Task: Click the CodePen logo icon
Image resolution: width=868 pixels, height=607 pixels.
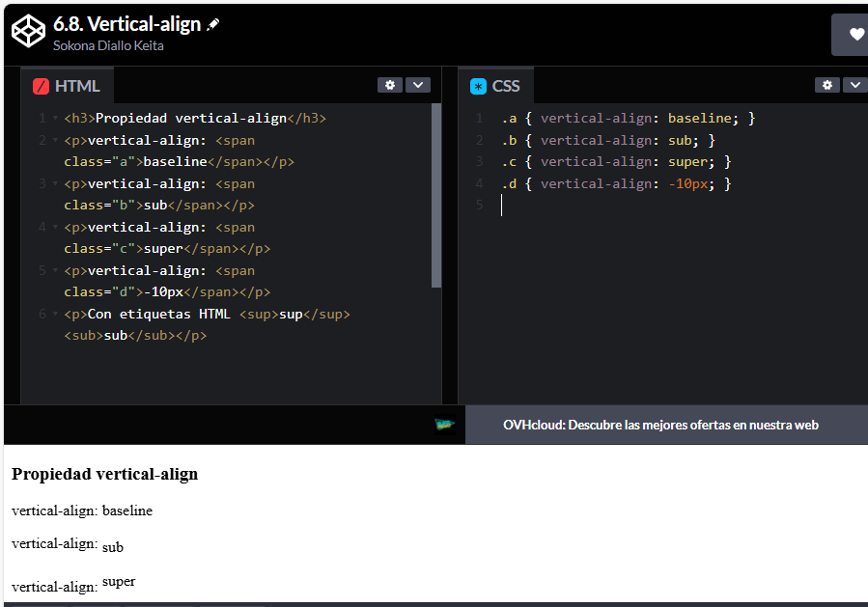Action: tap(28, 31)
